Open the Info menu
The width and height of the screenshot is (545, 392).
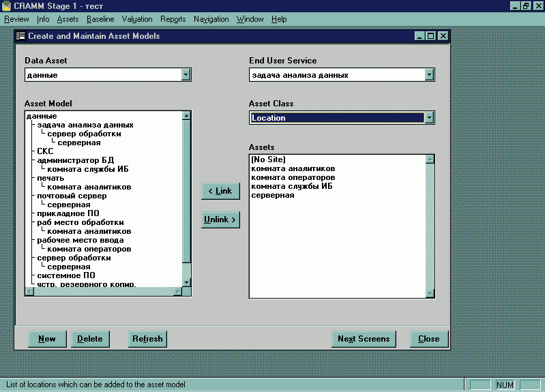[43, 19]
